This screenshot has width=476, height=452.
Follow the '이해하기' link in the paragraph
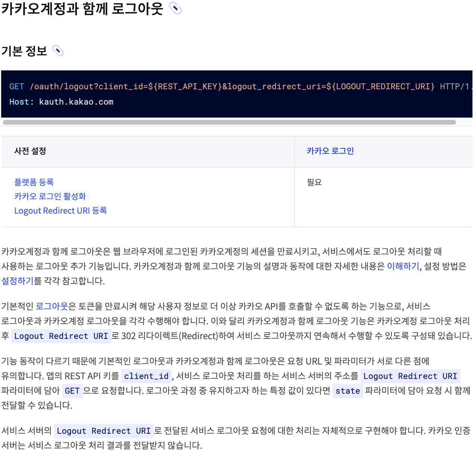403,266
